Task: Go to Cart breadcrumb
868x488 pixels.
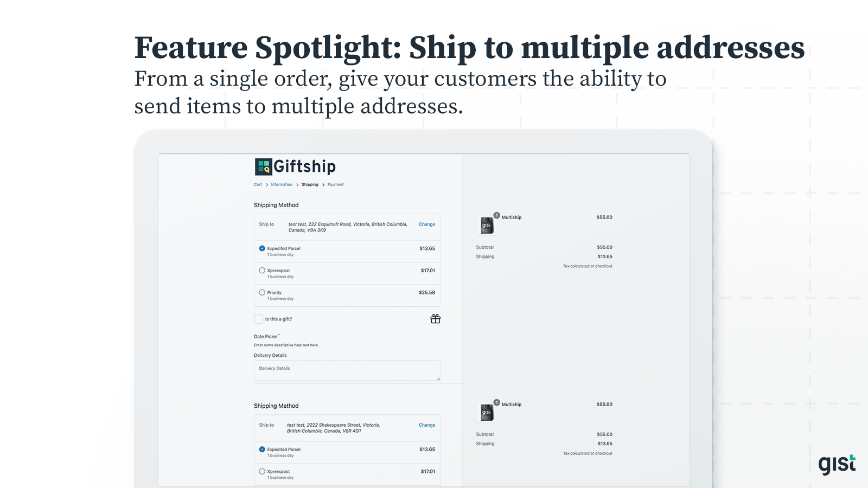Action: point(258,184)
